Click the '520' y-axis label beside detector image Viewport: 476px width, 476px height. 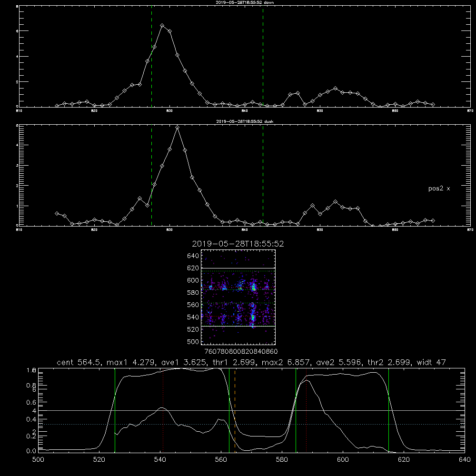pyautogui.click(x=193, y=329)
